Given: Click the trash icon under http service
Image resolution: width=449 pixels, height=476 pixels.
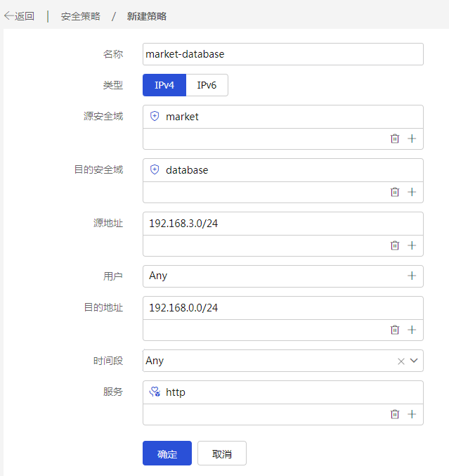Looking at the screenshot, I should point(395,414).
